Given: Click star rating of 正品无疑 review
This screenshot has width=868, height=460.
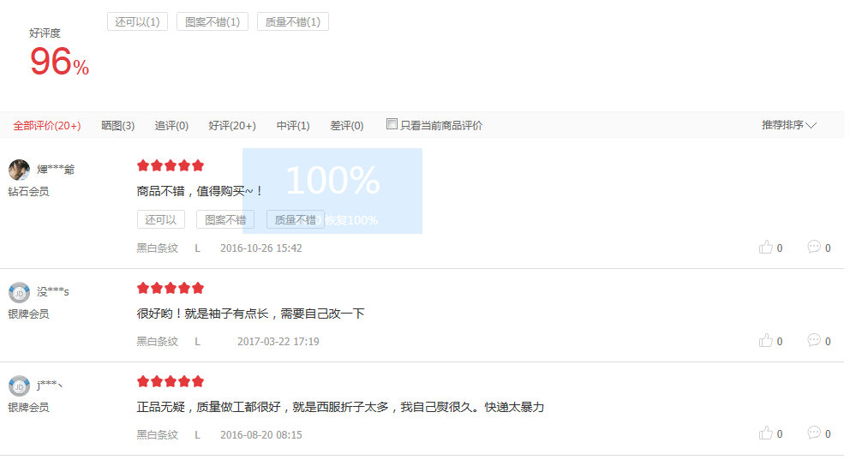Looking at the screenshot, I should 171,381.
